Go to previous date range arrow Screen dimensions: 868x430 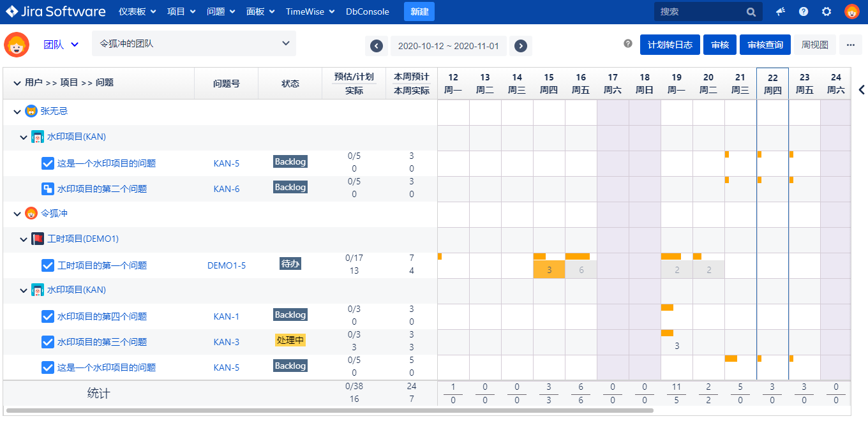(x=377, y=46)
